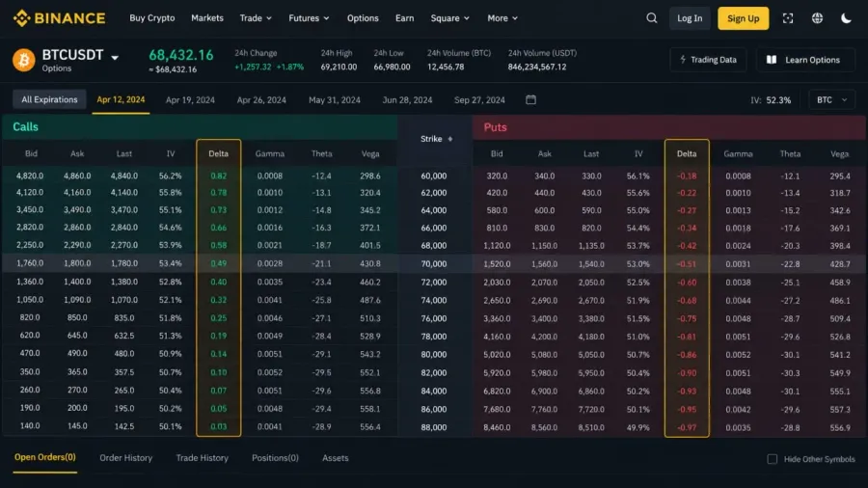The width and height of the screenshot is (868, 488).
Task: Select Sep 27, 2024 expiration tab
Action: (x=479, y=100)
